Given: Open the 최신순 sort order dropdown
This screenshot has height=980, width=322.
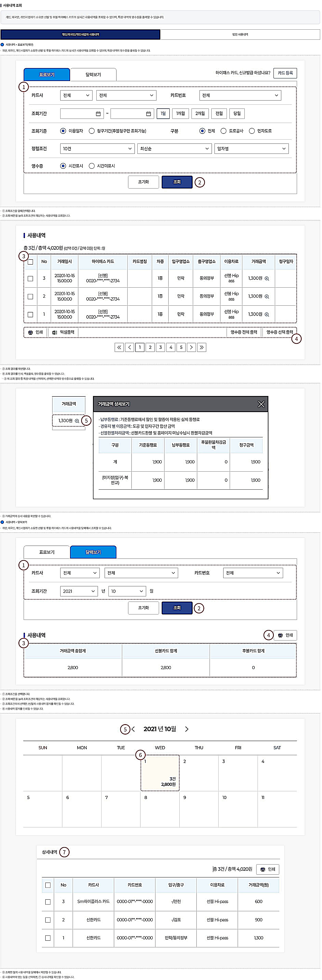Looking at the screenshot, I should (x=174, y=149).
